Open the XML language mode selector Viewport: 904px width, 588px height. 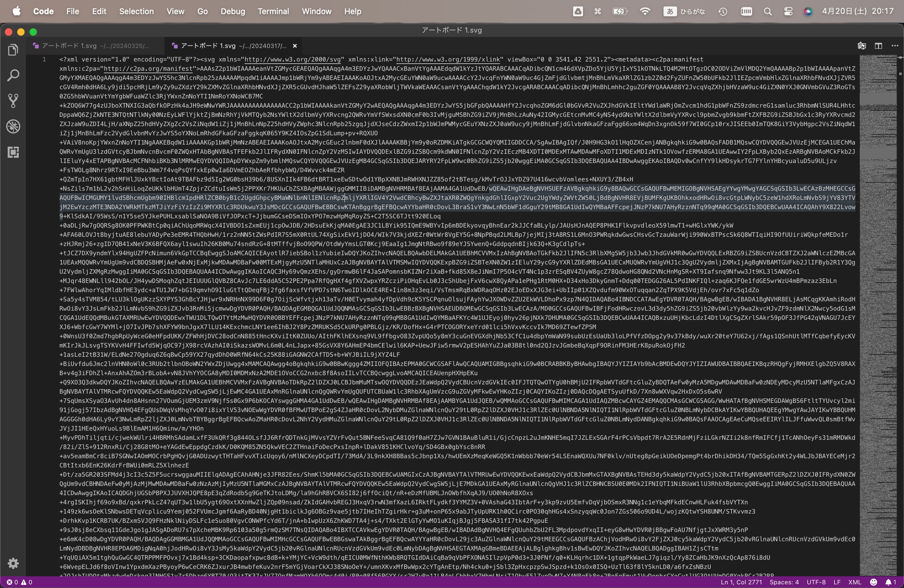pyautogui.click(x=854, y=582)
